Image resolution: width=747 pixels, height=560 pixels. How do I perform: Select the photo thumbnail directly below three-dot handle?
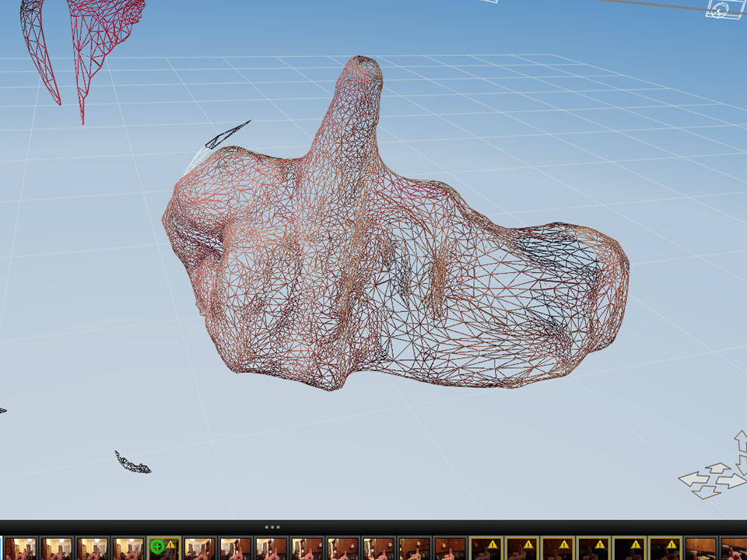coord(272,548)
